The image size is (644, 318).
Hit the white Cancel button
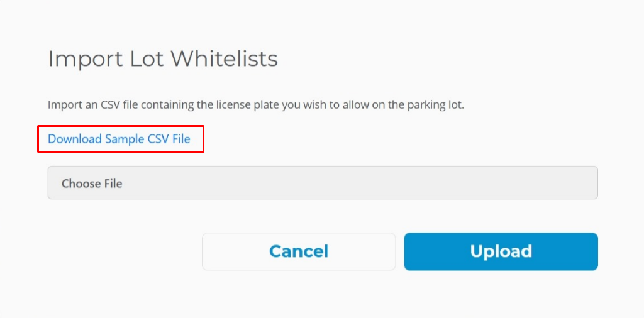(x=298, y=251)
